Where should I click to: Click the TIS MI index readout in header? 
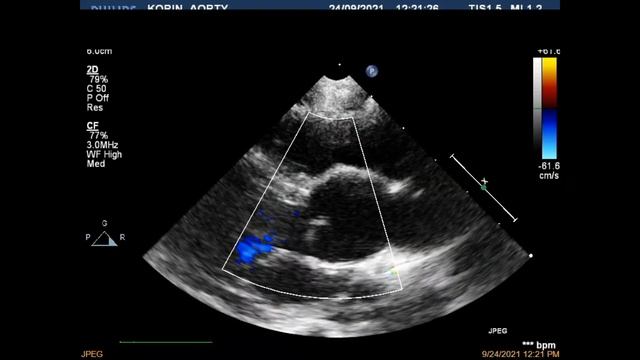tap(505, 7)
